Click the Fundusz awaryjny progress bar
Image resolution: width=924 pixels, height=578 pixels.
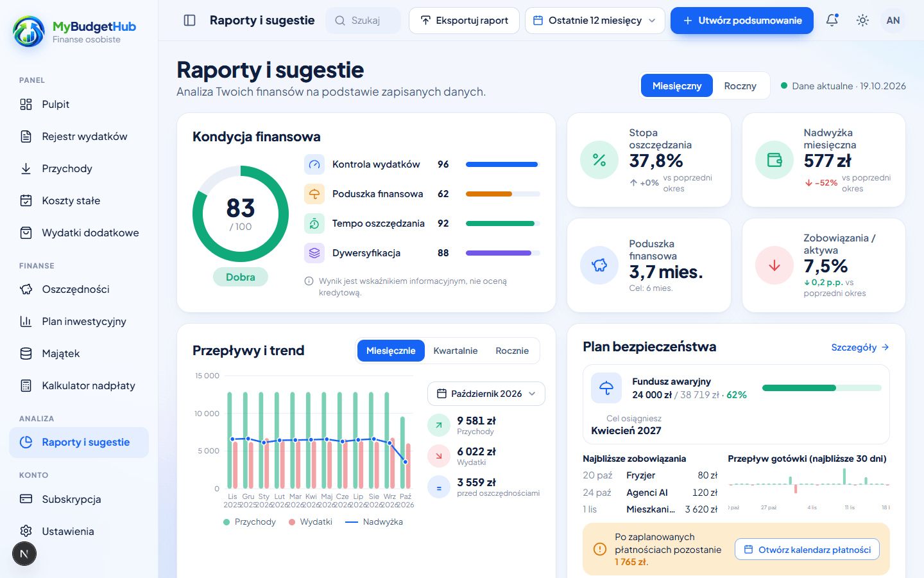coord(822,388)
